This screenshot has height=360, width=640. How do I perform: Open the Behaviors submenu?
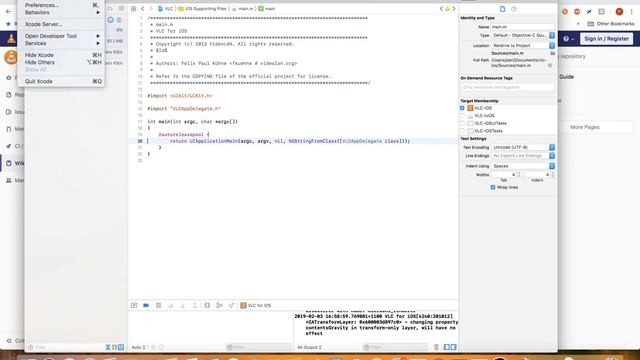(61, 13)
